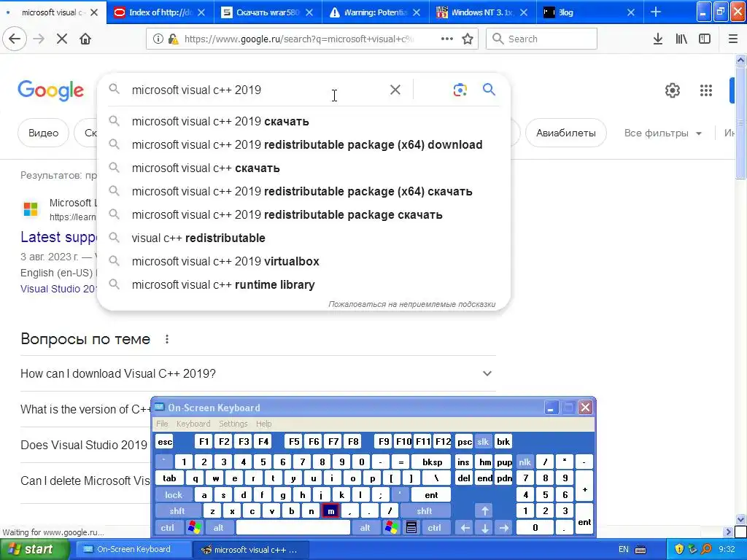747x560 pixels.
Task: Select suggestion microsoft visual c++ runtime library
Action: (303, 284)
